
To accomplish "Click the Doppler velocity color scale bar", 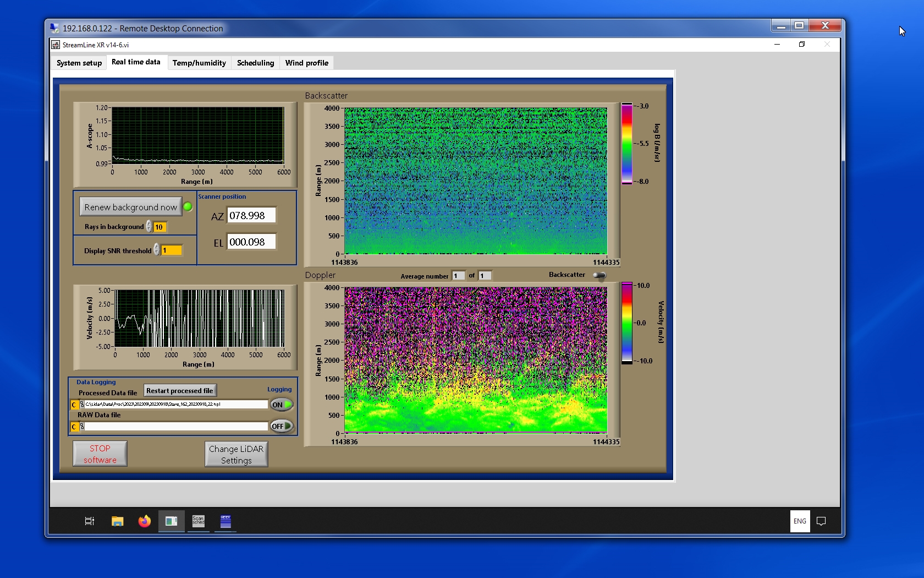I will point(627,323).
